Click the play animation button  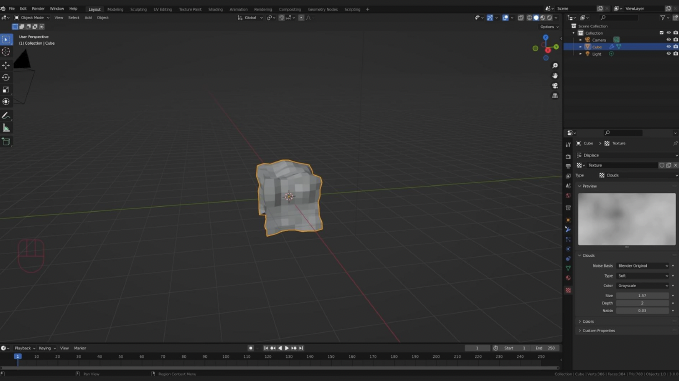[x=287, y=348]
